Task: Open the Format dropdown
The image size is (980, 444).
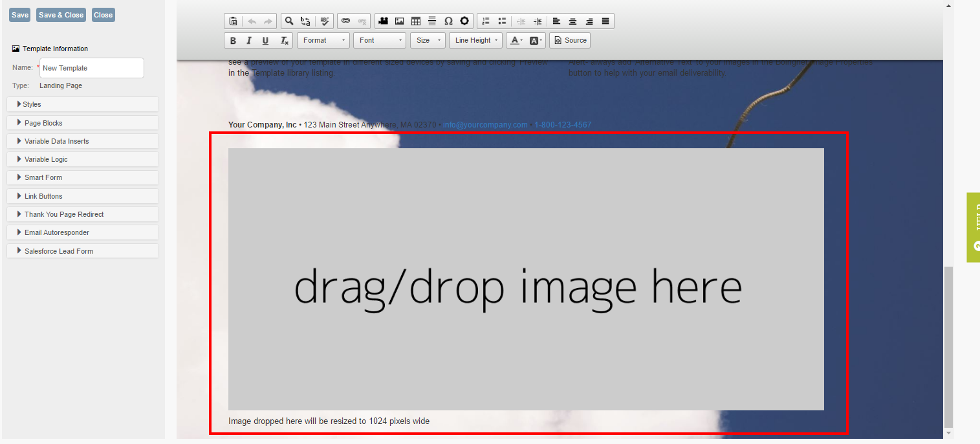Action: click(x=323, y=40)
